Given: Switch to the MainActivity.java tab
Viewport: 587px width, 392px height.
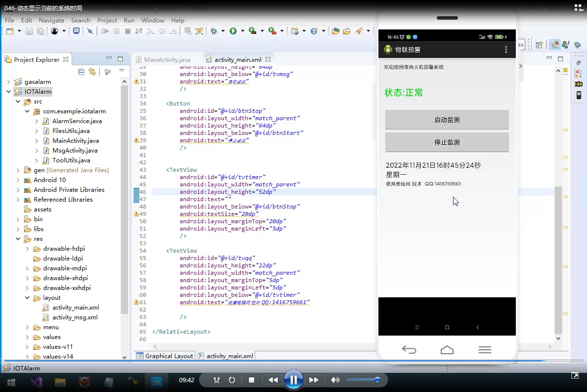Looking at the screenshot, I should (x=167, y=59).
